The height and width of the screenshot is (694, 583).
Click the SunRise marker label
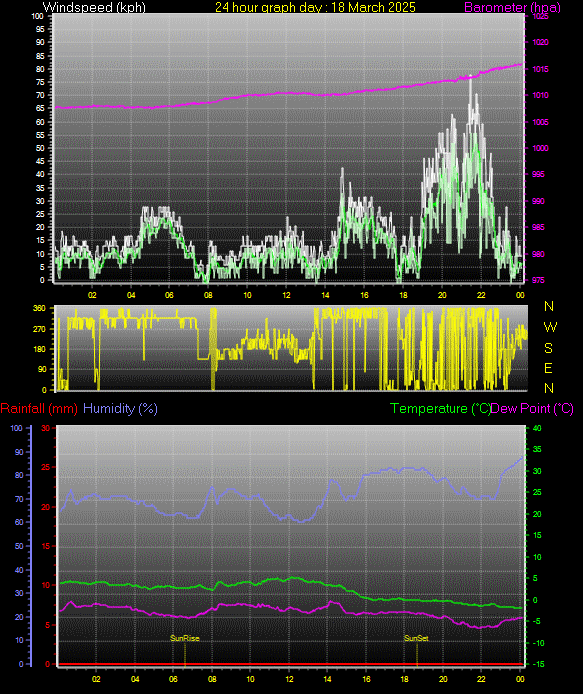(185, 638)
